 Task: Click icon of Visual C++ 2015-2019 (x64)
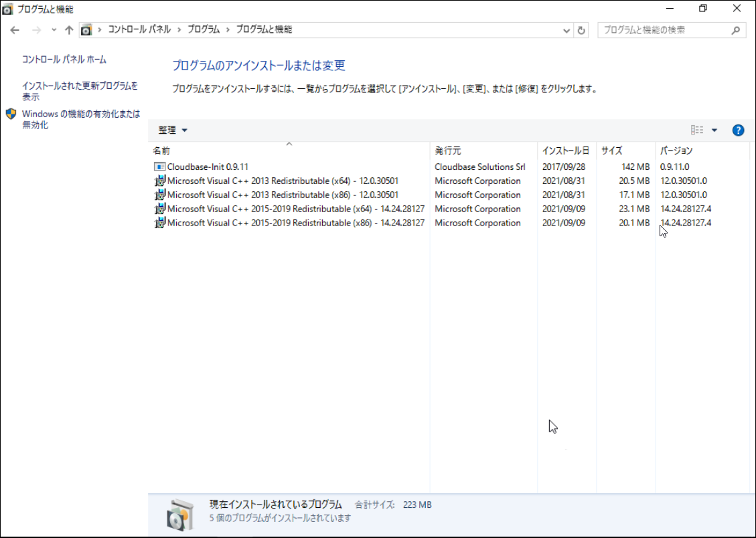[159, 209]
